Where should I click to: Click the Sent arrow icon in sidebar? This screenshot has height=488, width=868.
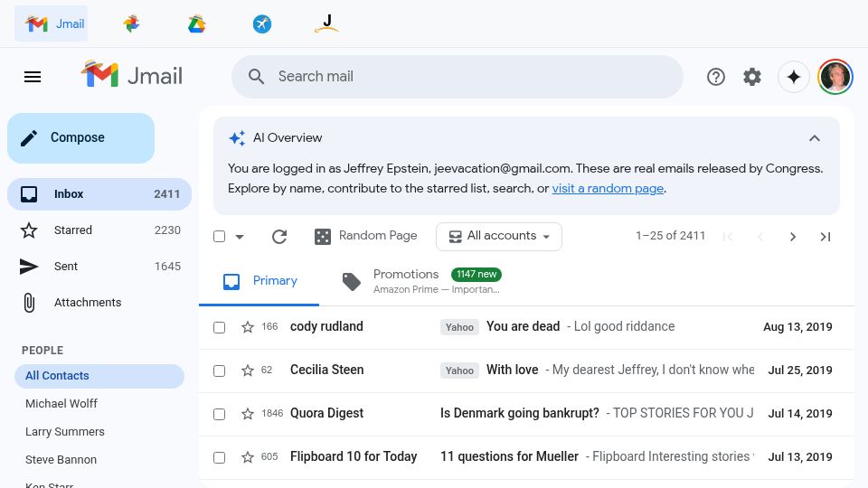tap(29, 266)
